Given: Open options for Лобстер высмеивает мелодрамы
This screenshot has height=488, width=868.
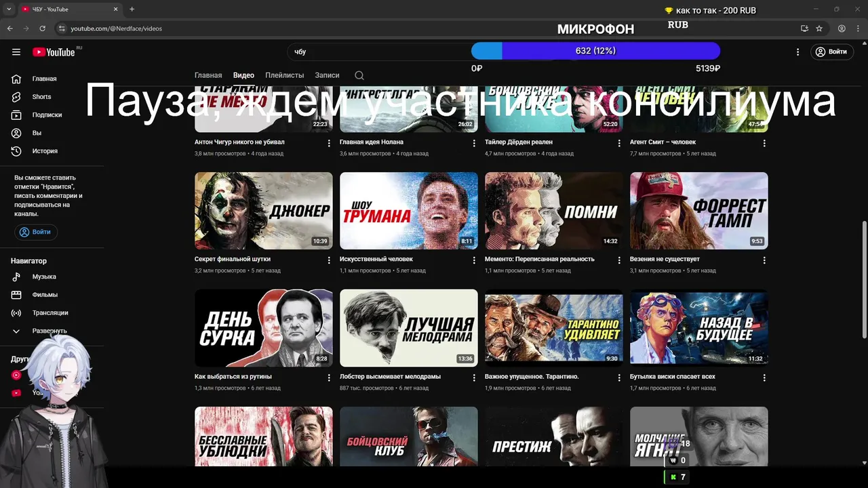Looking at the screenshot, I should tap(474, 378).
